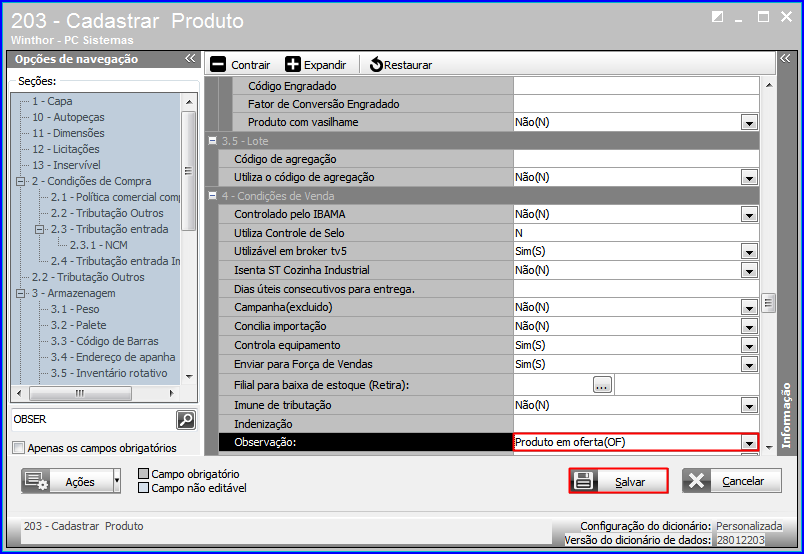Toggle the Campo não editável legend box
This screenshot has height=554, width=804.
144,488
